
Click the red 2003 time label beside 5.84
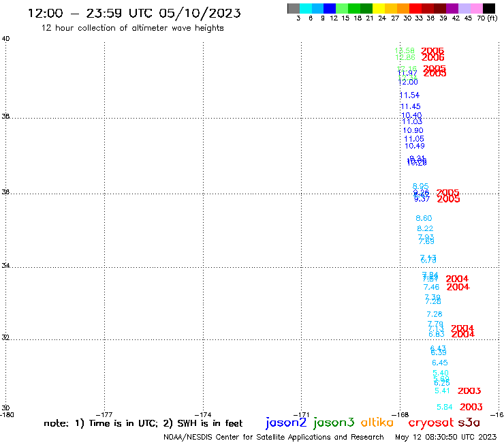click(x=471, y=407)
